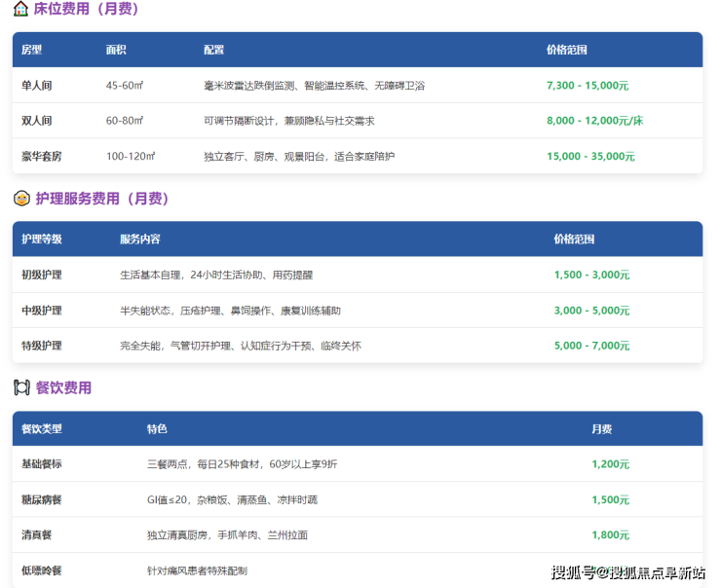Viewport: 721px width, 588px height.
Task: Click the 月费 column header in dining table
Action: [x=601, y=428]
